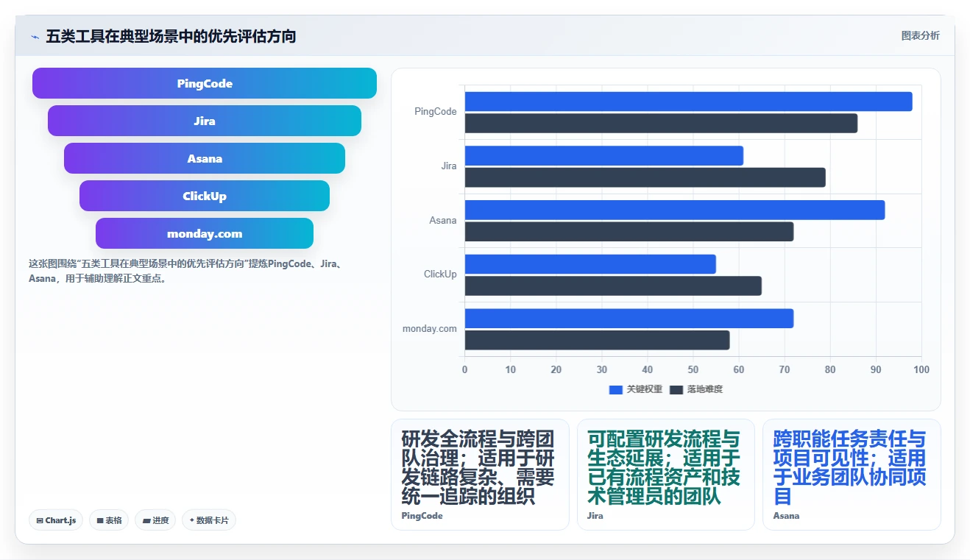The width and height of the screenshot is (970, 560).
Task: Select the monday.com funnel bar
Action: 205,233
